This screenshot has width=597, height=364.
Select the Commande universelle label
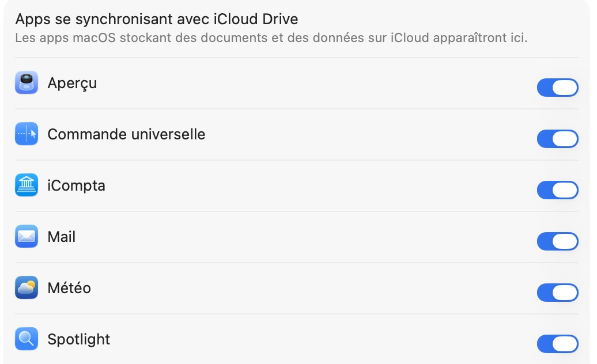pyautogui.click(x=126, y=135)
